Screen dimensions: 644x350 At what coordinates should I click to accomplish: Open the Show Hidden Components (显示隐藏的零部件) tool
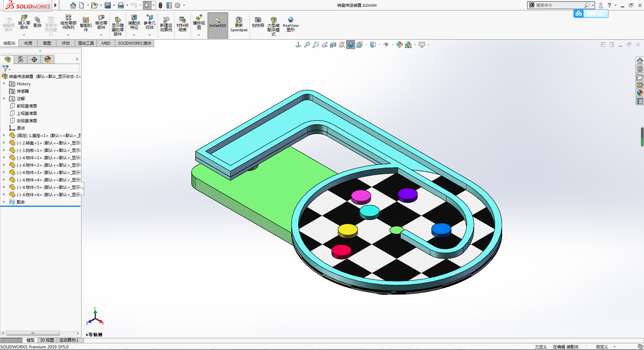[x=117, y=26]
